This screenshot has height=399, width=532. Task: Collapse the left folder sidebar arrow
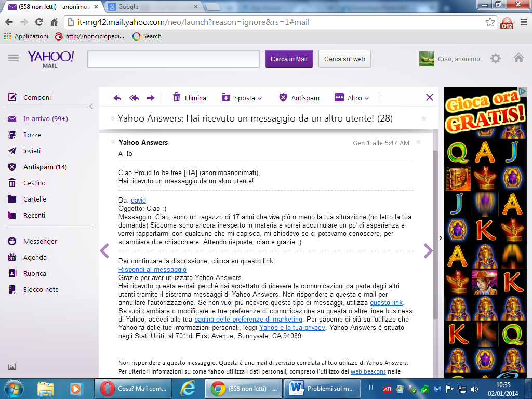coord(91,107)
